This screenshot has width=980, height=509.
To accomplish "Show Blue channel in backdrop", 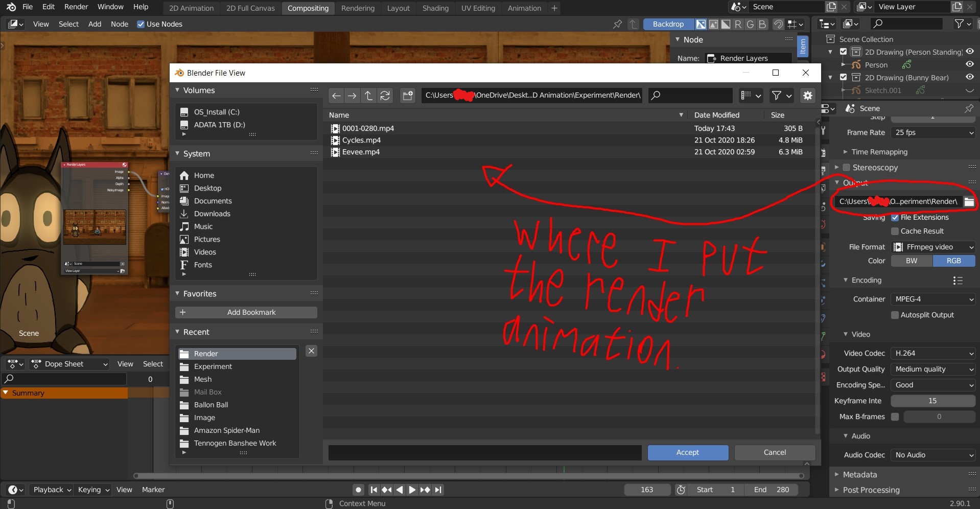I will coord(762,24).
